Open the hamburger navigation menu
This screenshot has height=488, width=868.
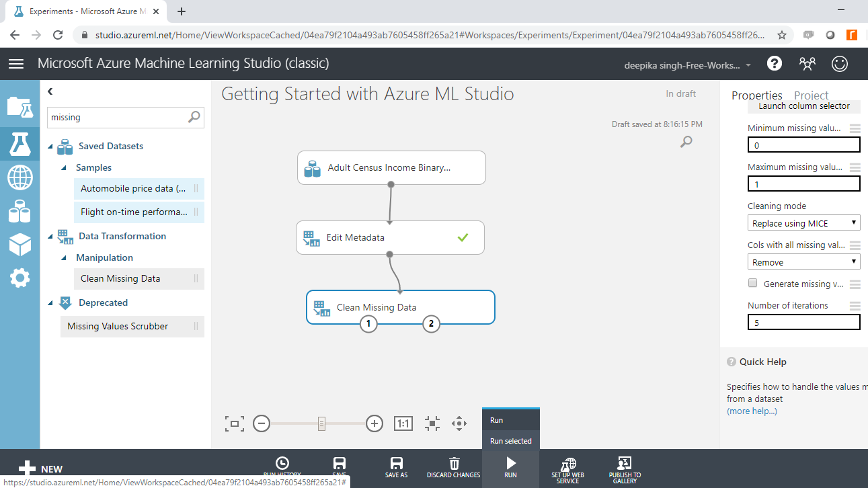tap(16, 64)
